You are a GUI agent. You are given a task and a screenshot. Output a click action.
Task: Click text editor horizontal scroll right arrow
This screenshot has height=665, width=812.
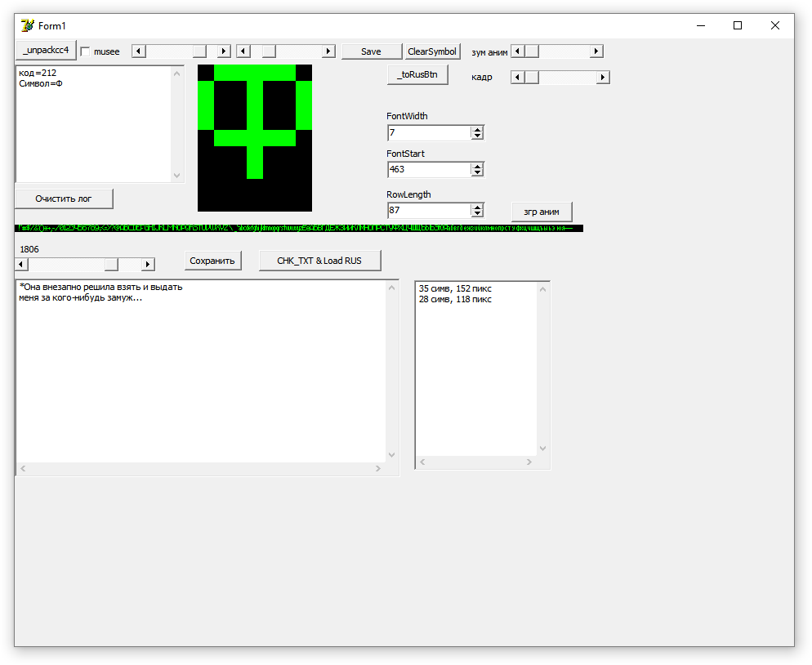tap(378, 469)
